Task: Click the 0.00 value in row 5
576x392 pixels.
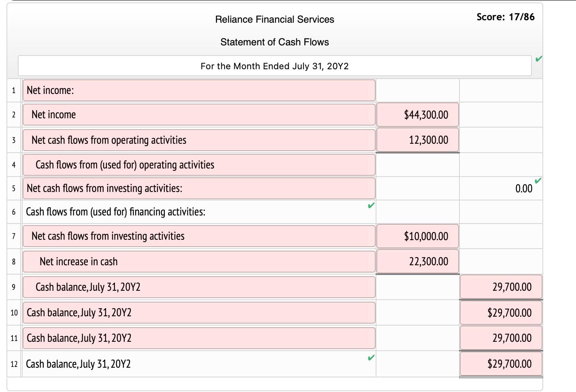Action: pyautogui.click(x=524, y=189)
